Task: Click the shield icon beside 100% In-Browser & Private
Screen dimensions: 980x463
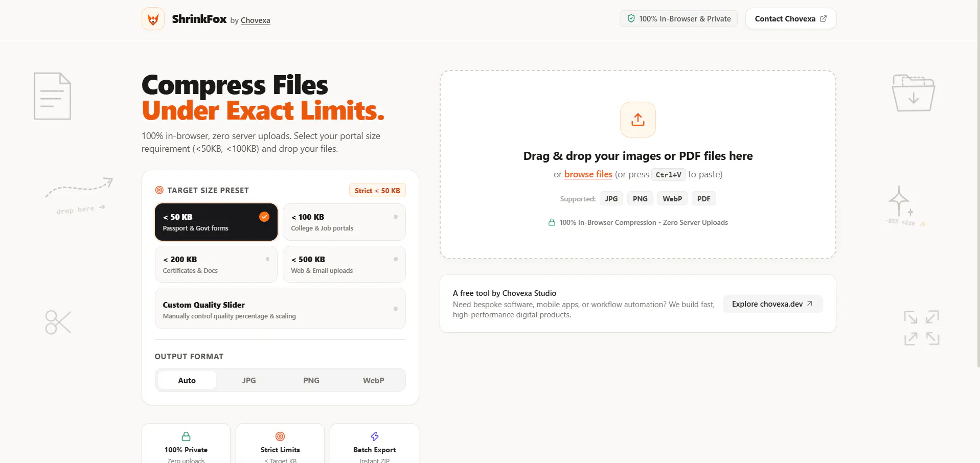Action: 631,19
